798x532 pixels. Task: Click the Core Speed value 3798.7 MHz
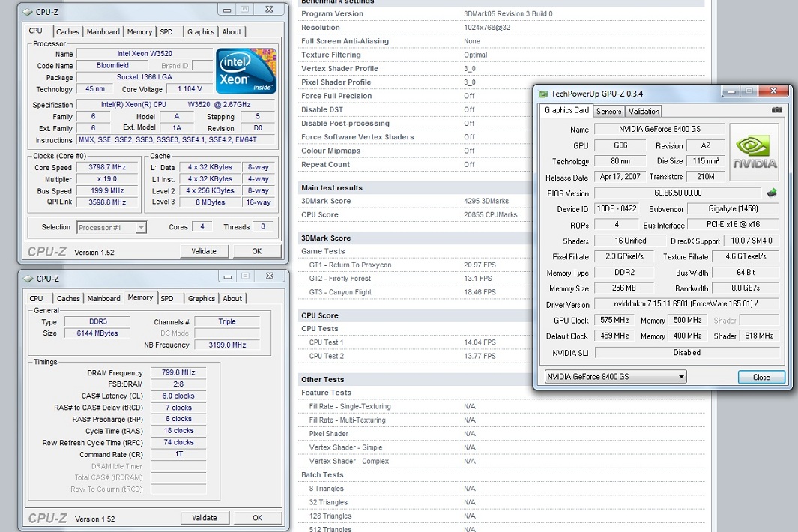[x=107, y=167]
